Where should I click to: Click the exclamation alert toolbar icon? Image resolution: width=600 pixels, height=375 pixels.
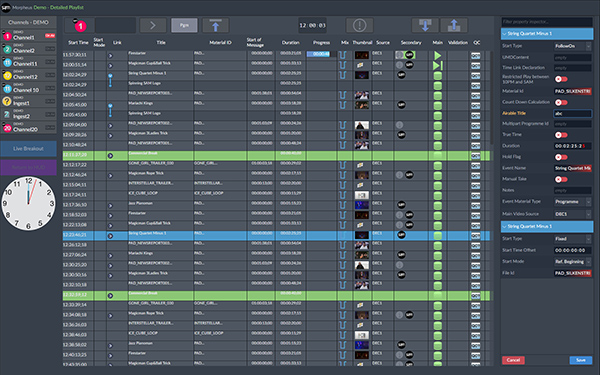(359, 25)
